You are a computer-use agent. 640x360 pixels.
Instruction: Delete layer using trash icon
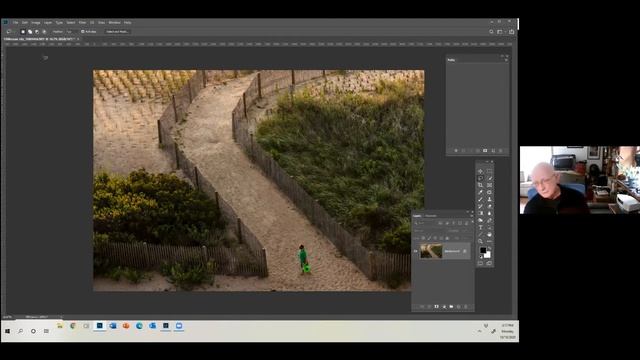pyautogui.click(x=466, y=307)
